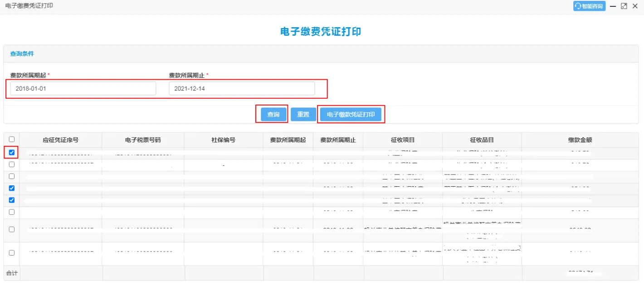Viewport: 644px width, 290px height.
Task: Click the 重置 reset button
Action: pyautogui.click(x=303, y=115)
